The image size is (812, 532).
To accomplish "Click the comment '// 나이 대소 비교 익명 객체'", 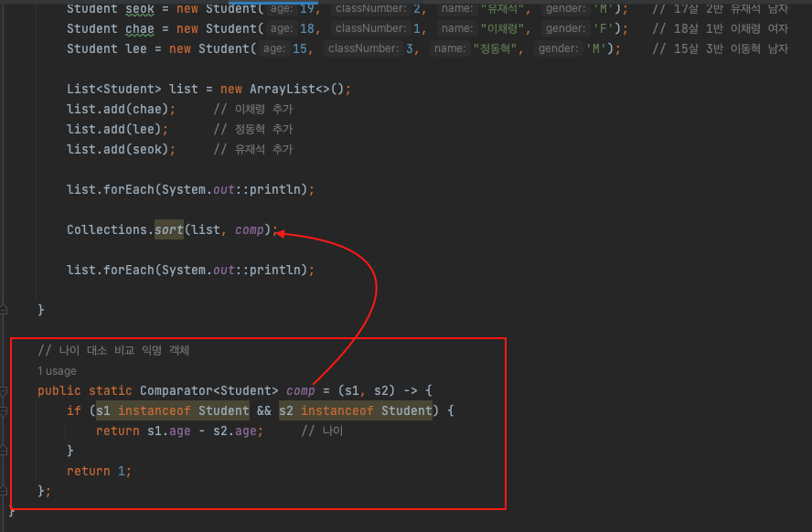I will (x=113, y=351).
